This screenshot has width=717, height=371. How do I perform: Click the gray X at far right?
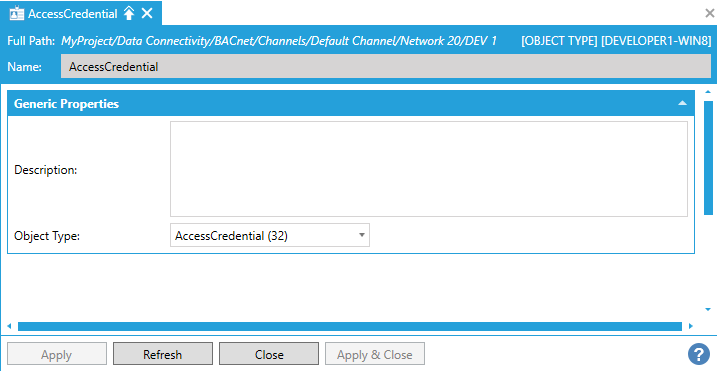tap(710, 13)
